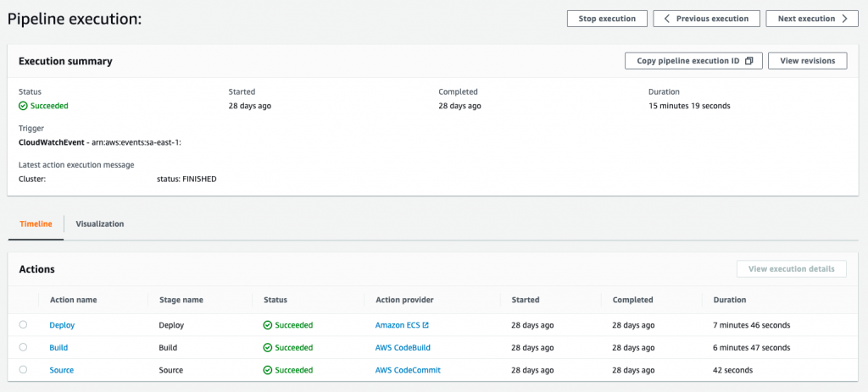The width and height of the screenshot is (868, 392).
Task: Select the Build action radio button
Action: 23,347
